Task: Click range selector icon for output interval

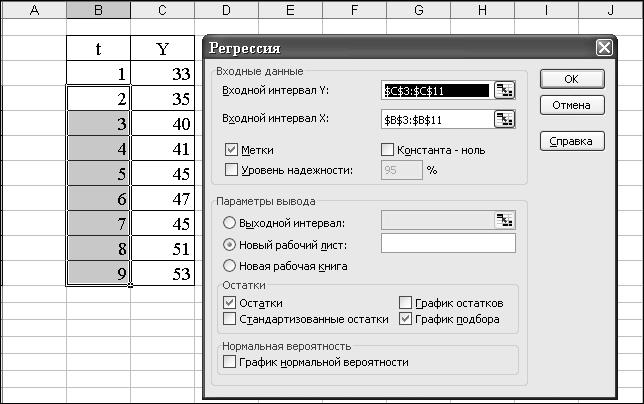Action: [504, 221]
